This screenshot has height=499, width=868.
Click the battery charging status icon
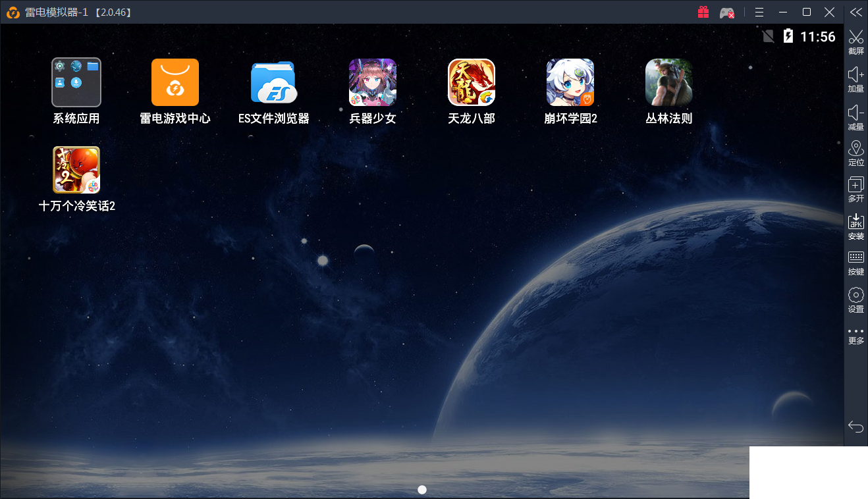pos(788,36)
